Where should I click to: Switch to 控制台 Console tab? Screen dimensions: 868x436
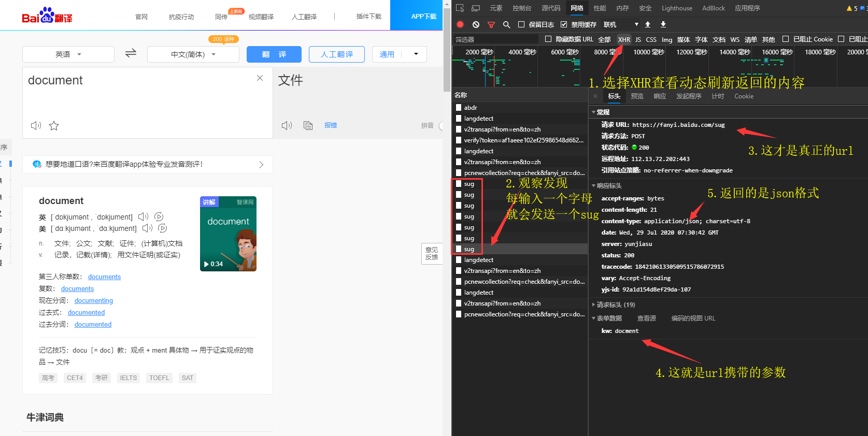[522, 8]
